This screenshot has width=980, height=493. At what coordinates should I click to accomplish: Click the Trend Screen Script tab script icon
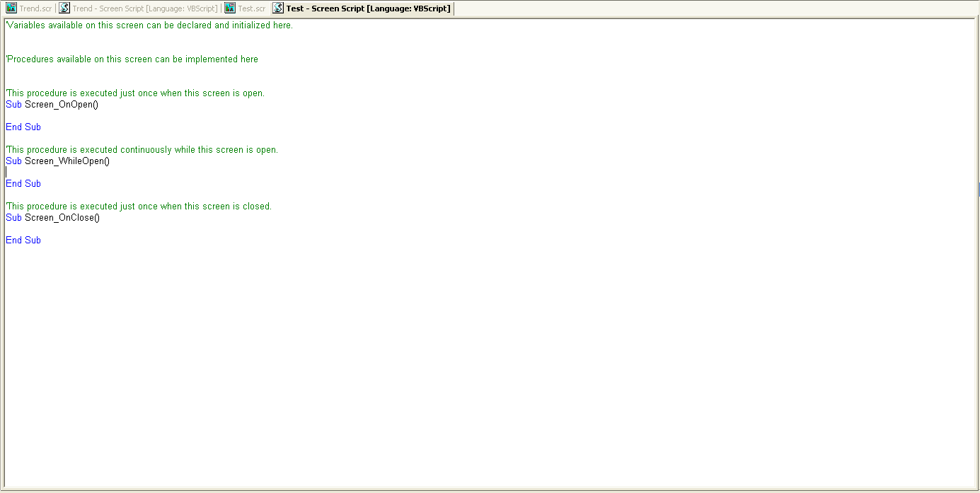[x=64, y=8]
